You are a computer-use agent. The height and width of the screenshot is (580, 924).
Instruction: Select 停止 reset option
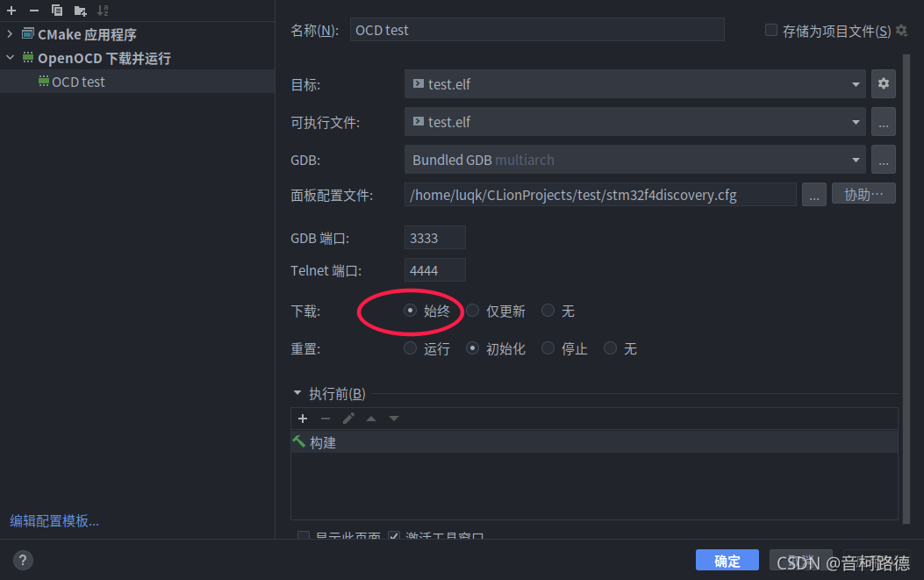click(x=564, y=348)
